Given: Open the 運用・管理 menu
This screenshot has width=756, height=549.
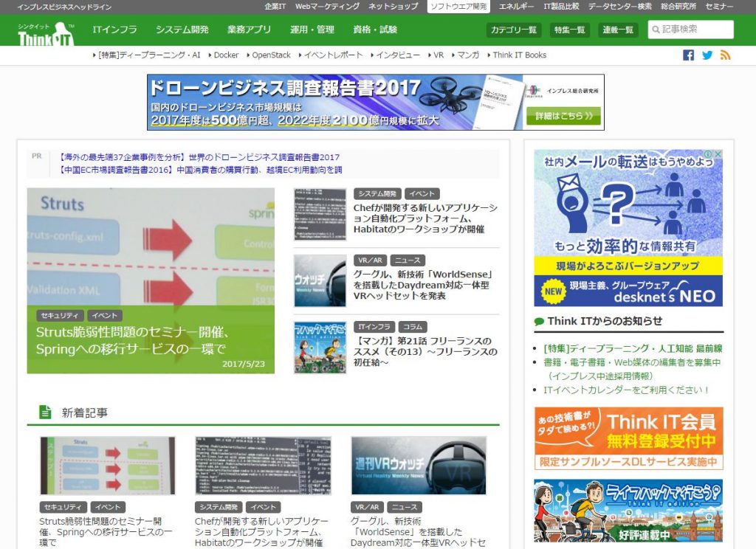Looking at the screenshot, I should tap(312, 30).
